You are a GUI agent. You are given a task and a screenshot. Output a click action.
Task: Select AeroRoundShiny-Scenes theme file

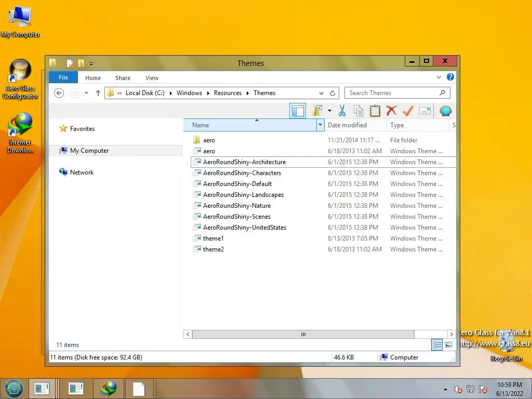pyautogui.click(x=237, y=217)
